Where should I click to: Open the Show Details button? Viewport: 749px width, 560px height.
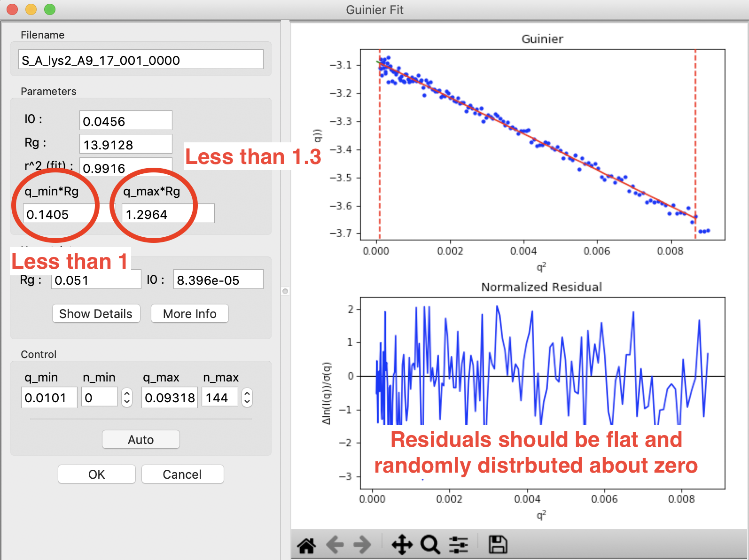pos(96,314)
